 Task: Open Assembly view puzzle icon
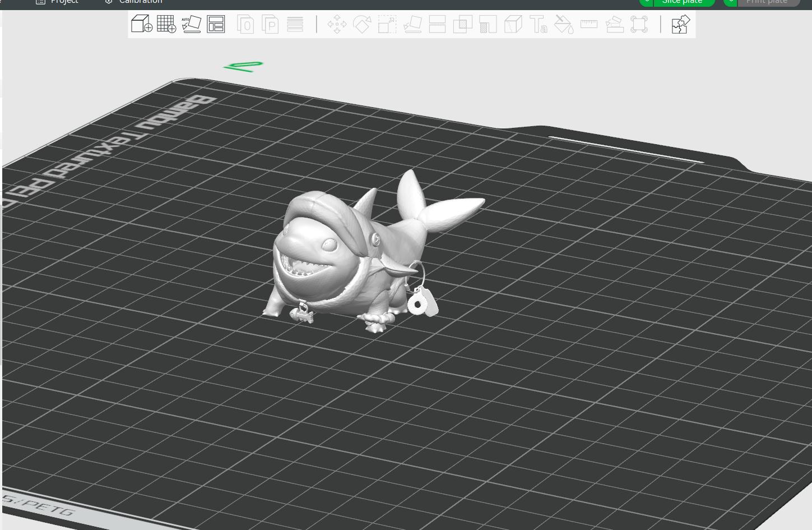pyautogui.click(x=680, y=24)
